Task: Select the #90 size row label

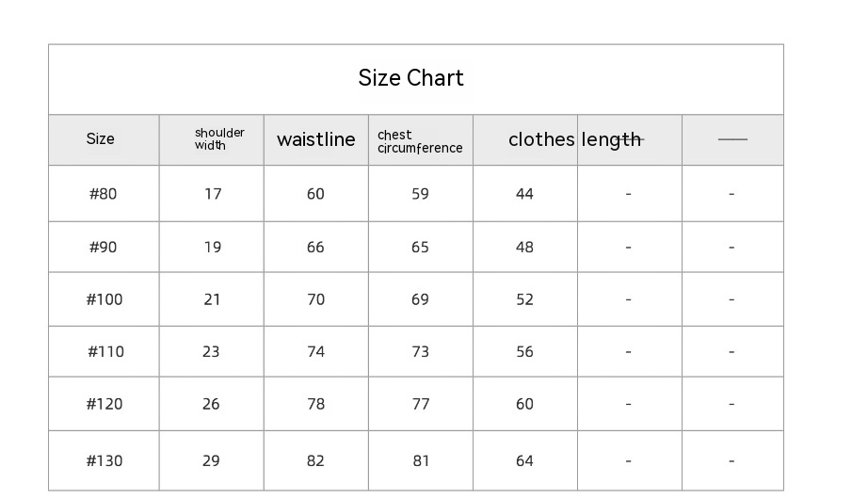Action: point(103,248)
